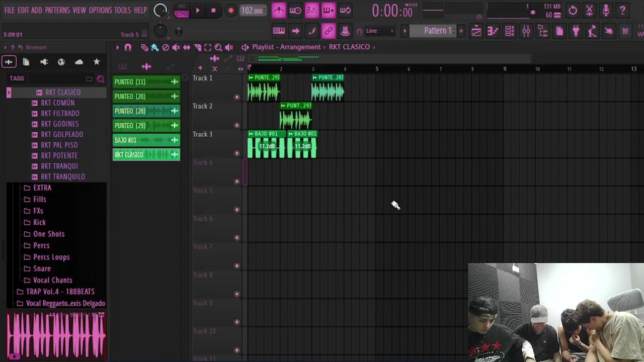Select RKT CLASICO in the picker list
Image resolution: width=644 pixels, height=362 pixels.
click(x=146, y=154)
